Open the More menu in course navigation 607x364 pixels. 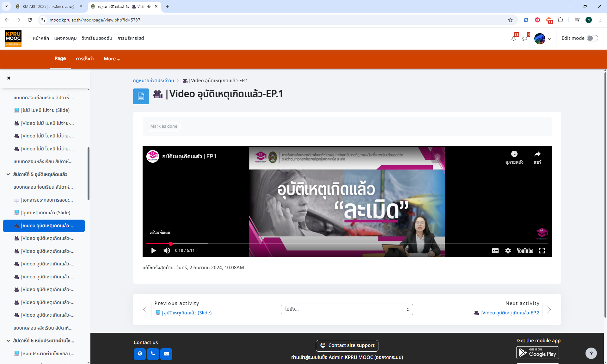tap(111, 59)
